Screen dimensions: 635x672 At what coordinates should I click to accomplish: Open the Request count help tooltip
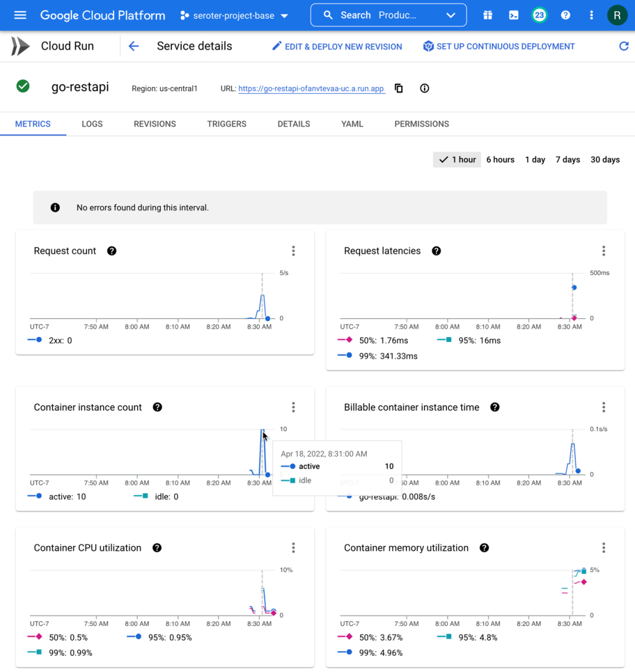point(112,251)
